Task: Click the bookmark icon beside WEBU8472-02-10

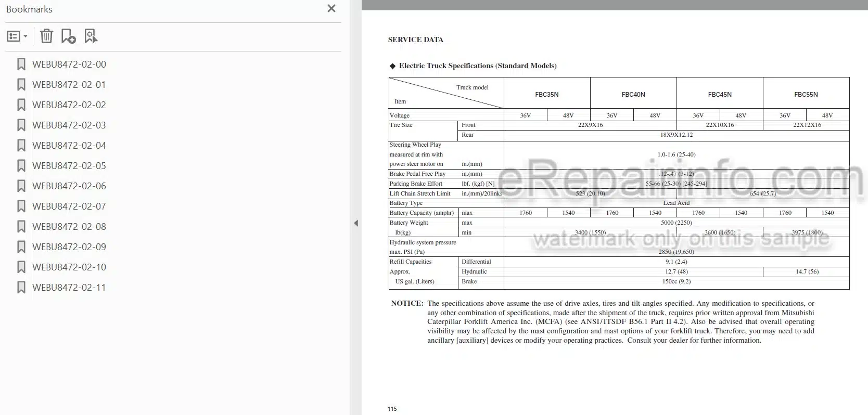Action: point(21,267)
